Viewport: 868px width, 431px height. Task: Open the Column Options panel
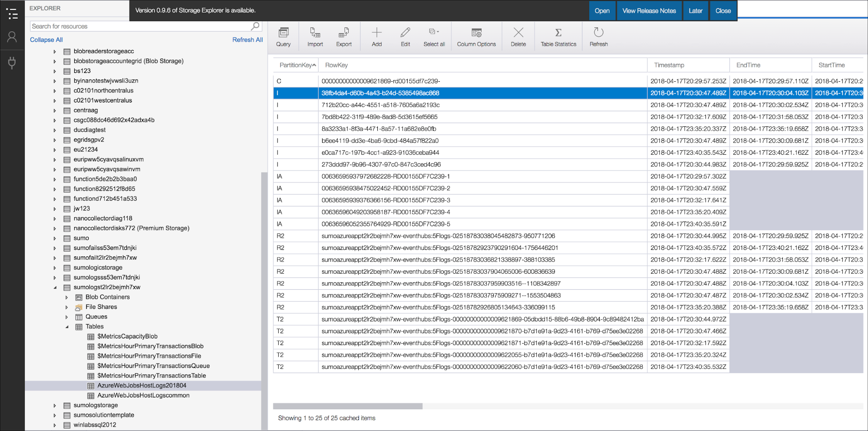(x=476, y=36)
